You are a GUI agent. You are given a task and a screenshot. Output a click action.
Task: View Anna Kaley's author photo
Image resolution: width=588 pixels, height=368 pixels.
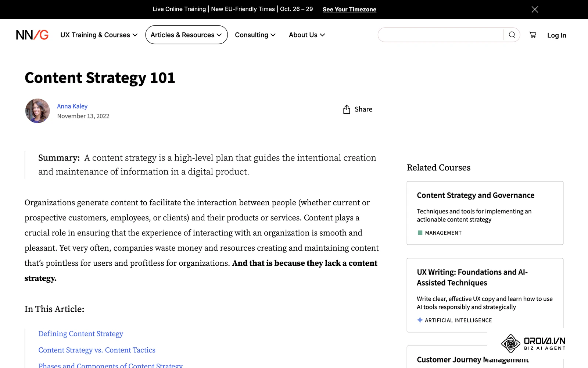(37, 111)
